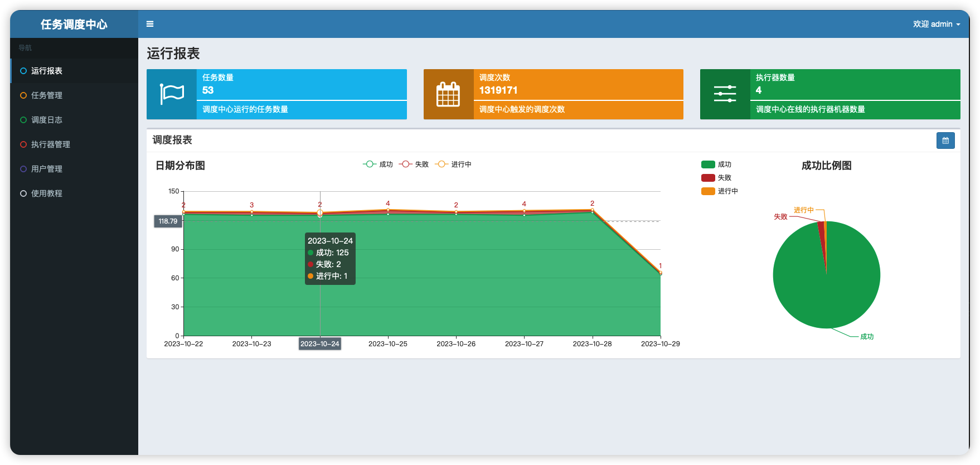This screenshot has width=980, height=465.
Task: Click circle icon beside 用户管理
Action: tap(23, 169)
